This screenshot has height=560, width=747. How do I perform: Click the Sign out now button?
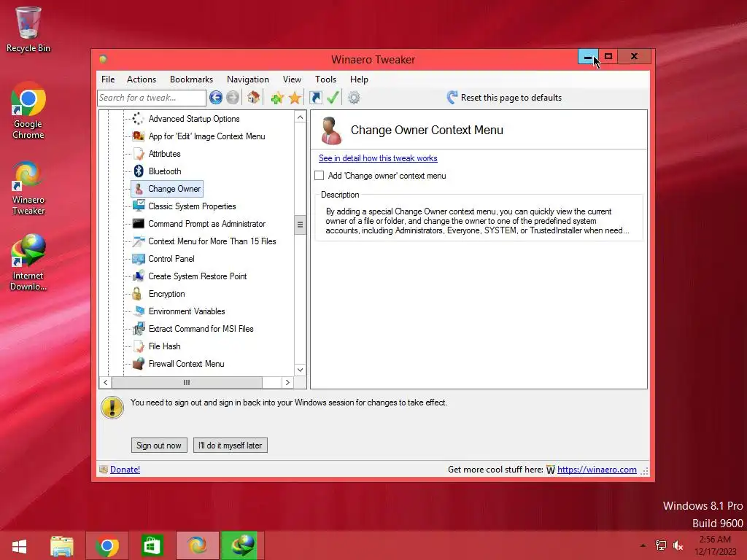pos(159,446)
